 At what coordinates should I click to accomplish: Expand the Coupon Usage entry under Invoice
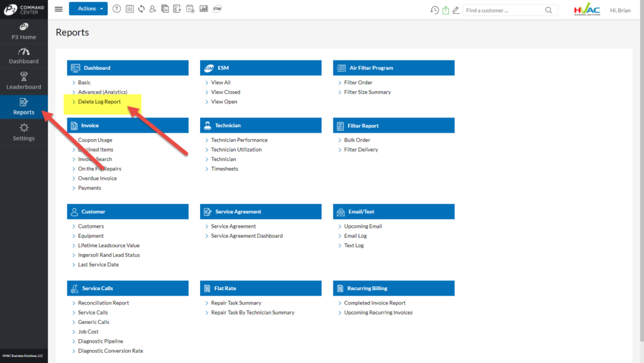[x=94, y=140]
